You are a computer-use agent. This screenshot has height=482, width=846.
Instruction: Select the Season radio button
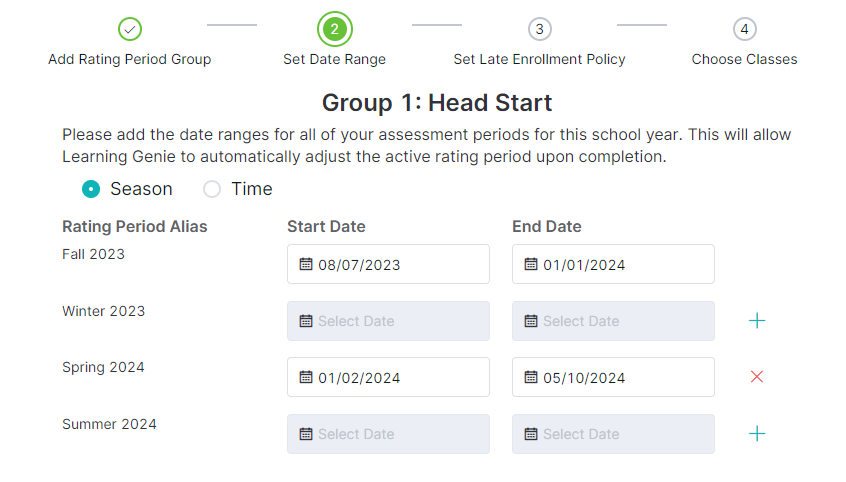[x=91, y=189]
